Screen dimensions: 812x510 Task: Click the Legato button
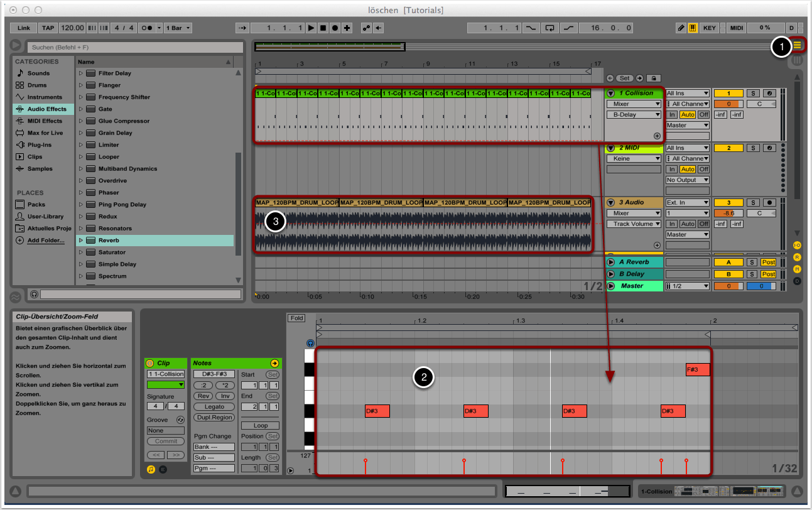(x=214, y=407)
